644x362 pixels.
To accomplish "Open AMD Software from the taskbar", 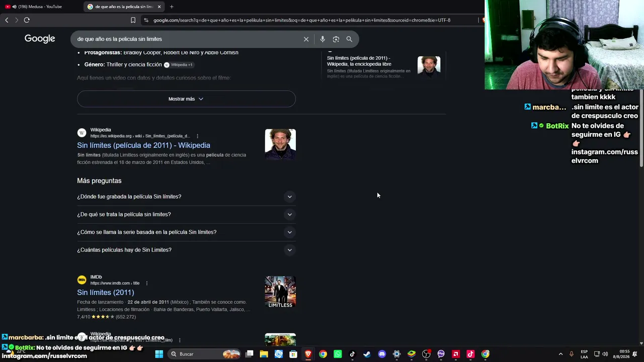I will coord(456,354).
